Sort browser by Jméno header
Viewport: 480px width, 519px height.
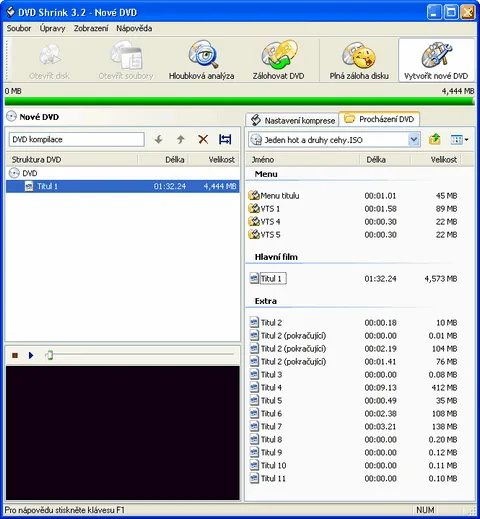click(303, 160)
